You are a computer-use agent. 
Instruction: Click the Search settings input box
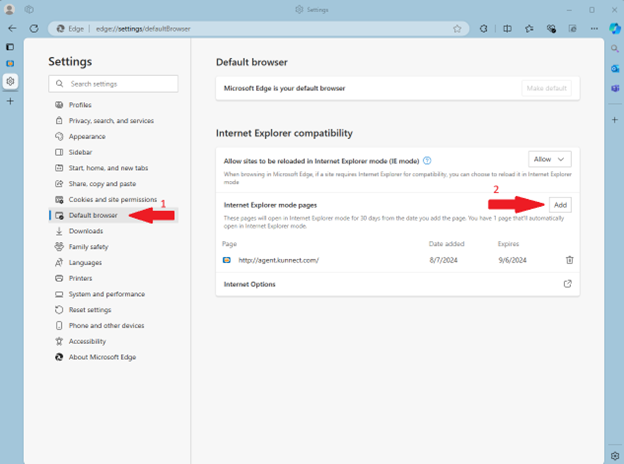[113, 84]
